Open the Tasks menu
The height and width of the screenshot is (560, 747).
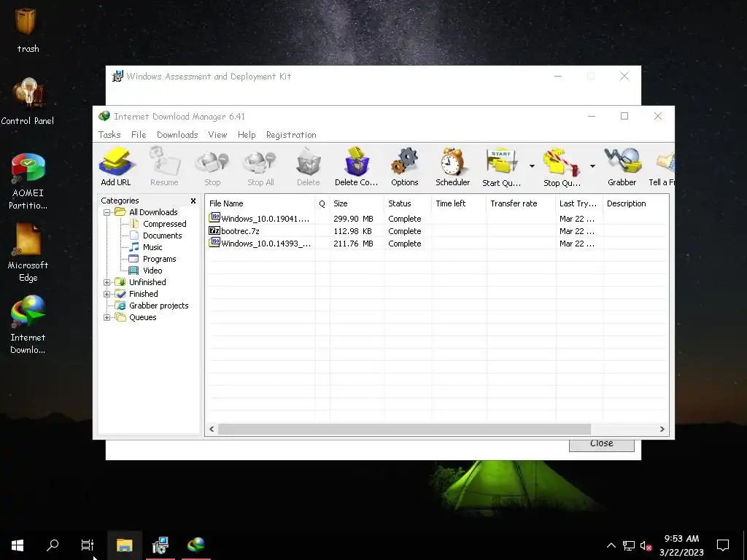[x=109, y=135]
